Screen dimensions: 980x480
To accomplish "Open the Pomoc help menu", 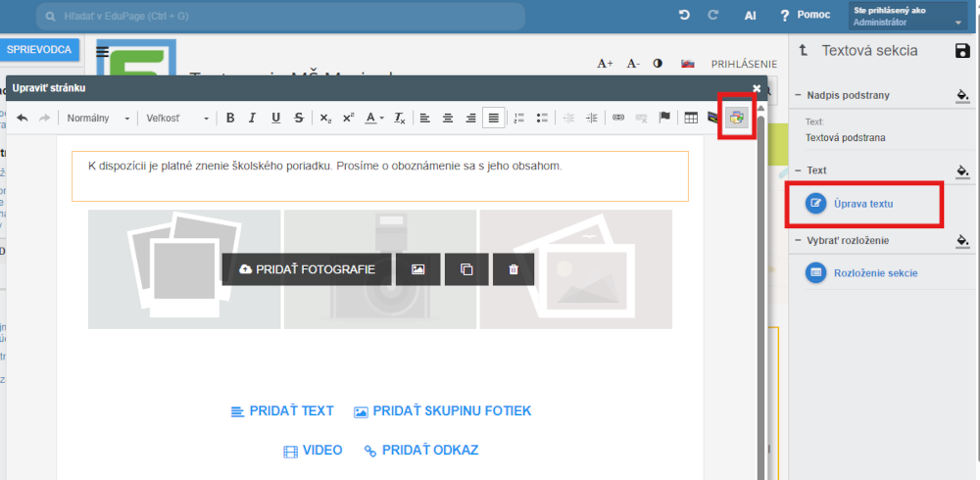I will click(x=805, y=16).
